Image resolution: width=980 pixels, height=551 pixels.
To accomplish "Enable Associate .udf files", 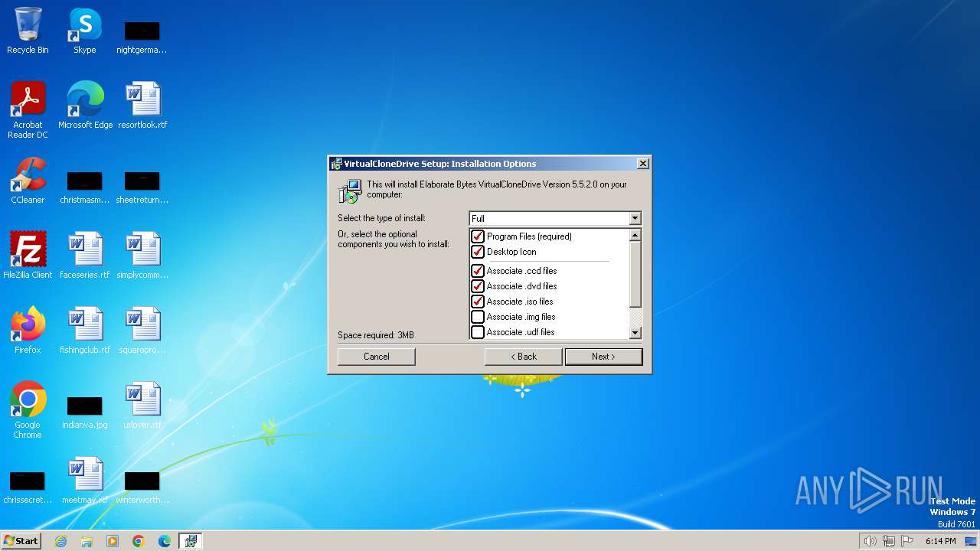I will point(478,332).
